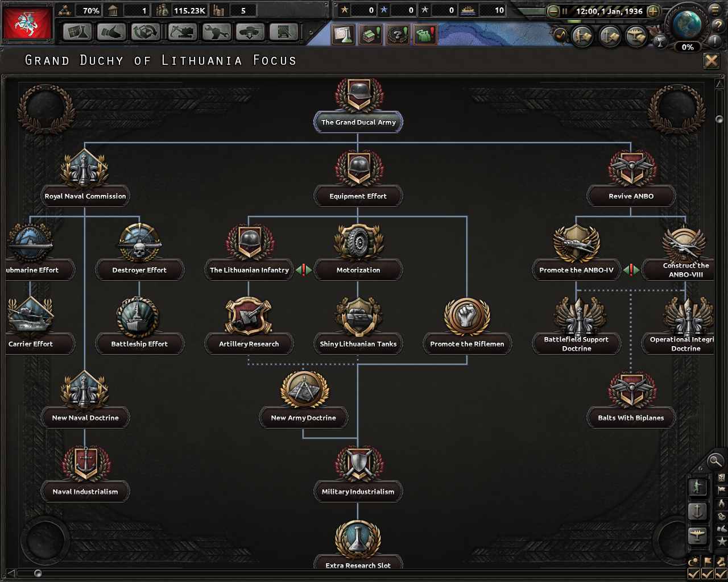This screenshot has height=582, width=728.
Task: Click the goblet icon beside the globe
Action: pyautogui.click(x=660, y=41)
